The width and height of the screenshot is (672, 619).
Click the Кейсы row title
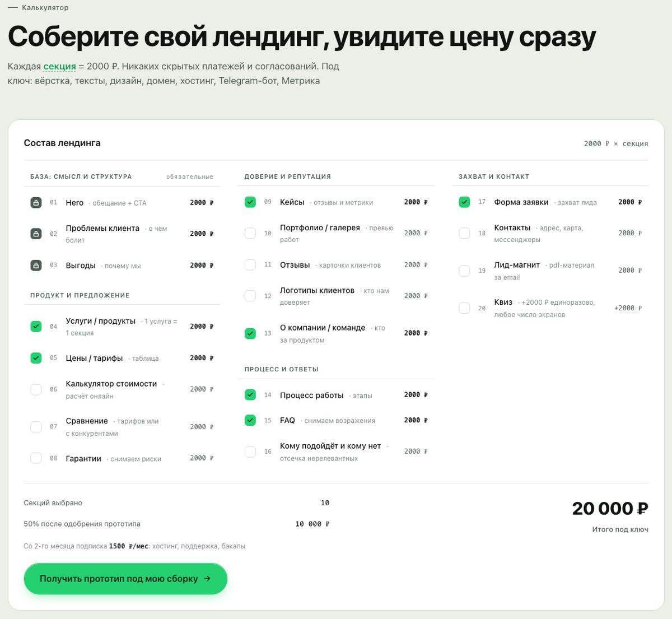tap(292, 202)
